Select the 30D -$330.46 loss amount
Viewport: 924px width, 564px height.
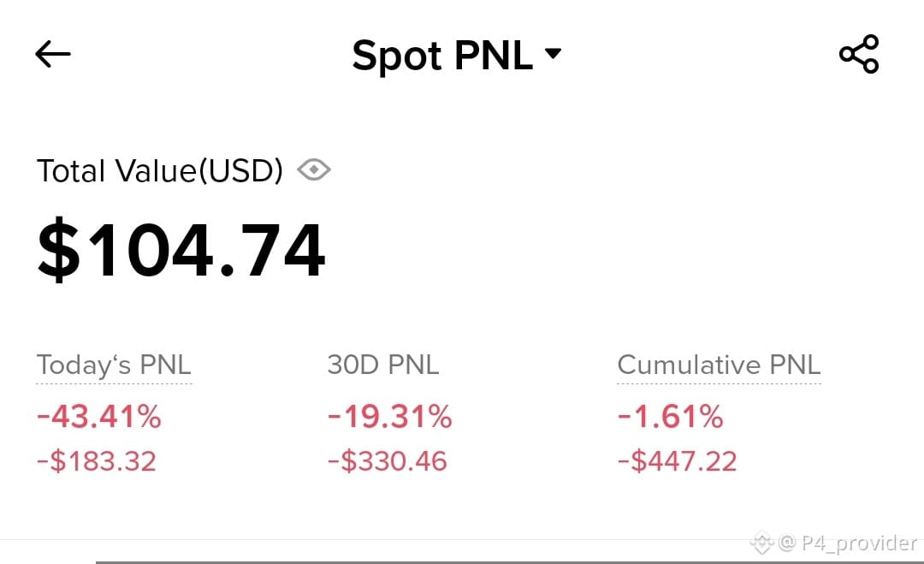(x=388, y=460)
